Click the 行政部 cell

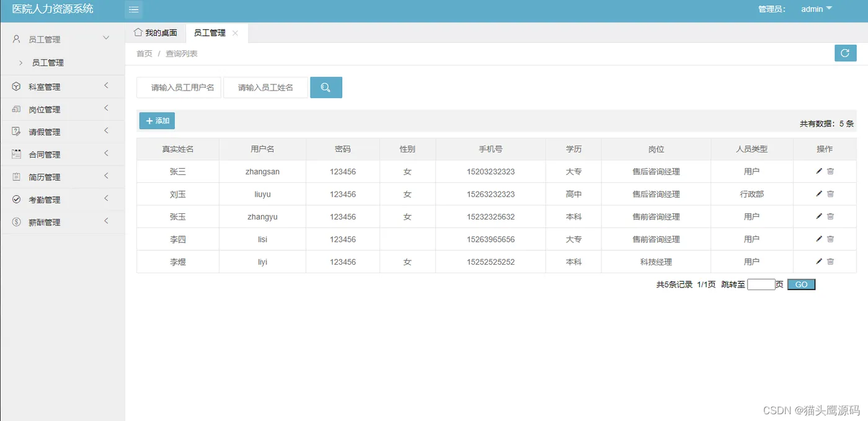(x=751, y=194)
